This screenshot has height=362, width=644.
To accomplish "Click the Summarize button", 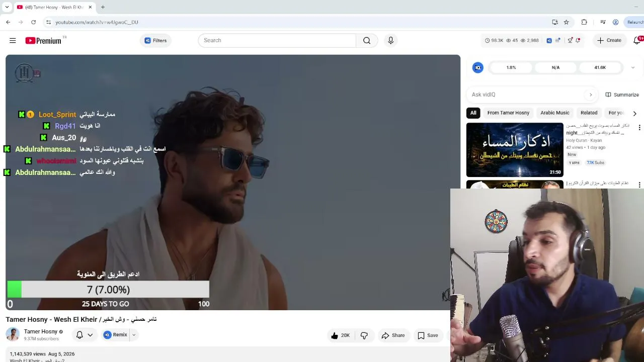I will (622, 95).
